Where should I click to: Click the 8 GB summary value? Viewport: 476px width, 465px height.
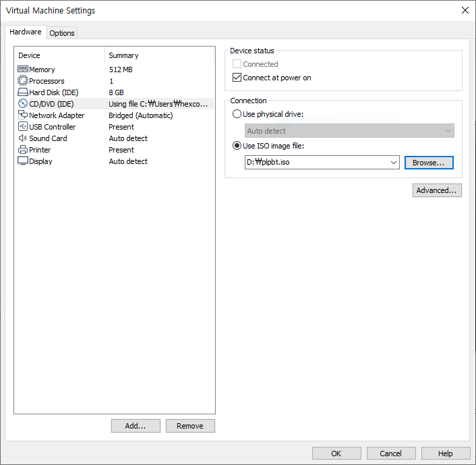[116, 92]
